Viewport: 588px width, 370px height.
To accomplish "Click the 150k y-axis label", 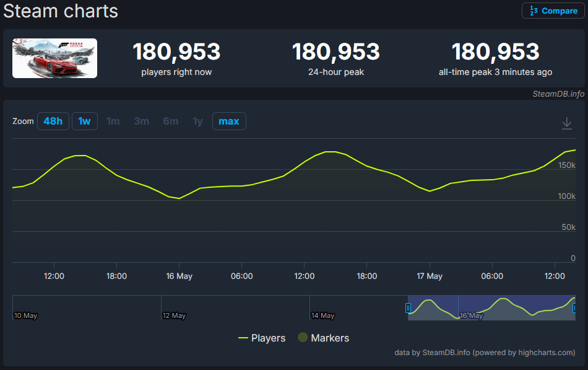I will tap(566, 165).
